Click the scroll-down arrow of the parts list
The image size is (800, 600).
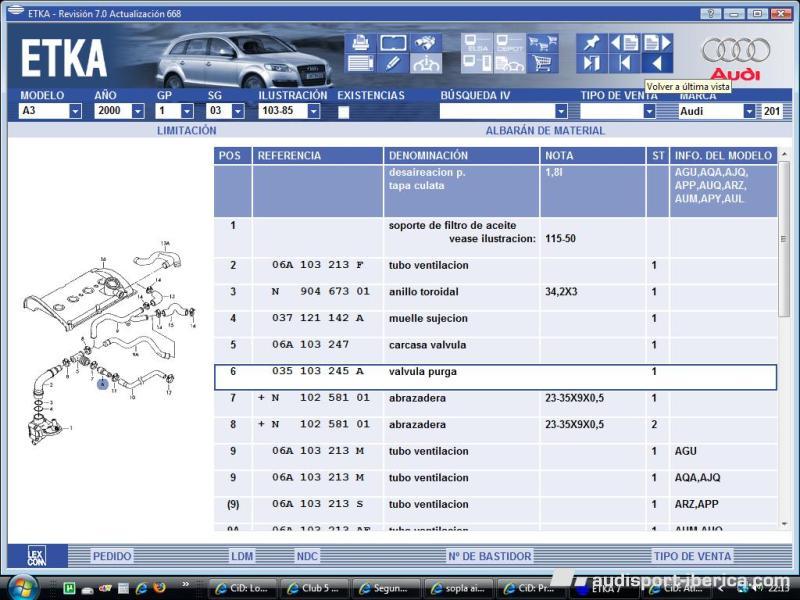click(x=784, y=524)
